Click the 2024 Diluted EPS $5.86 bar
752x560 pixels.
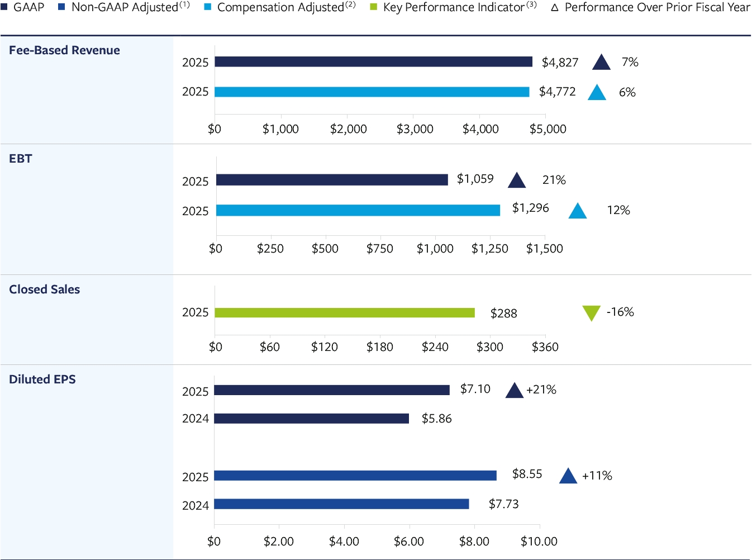[311, 419]
